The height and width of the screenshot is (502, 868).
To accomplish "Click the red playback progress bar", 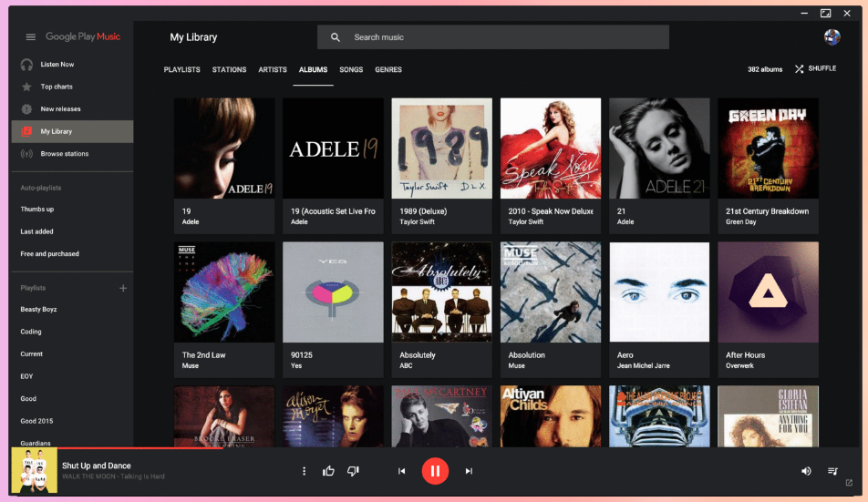I will 118,447.
